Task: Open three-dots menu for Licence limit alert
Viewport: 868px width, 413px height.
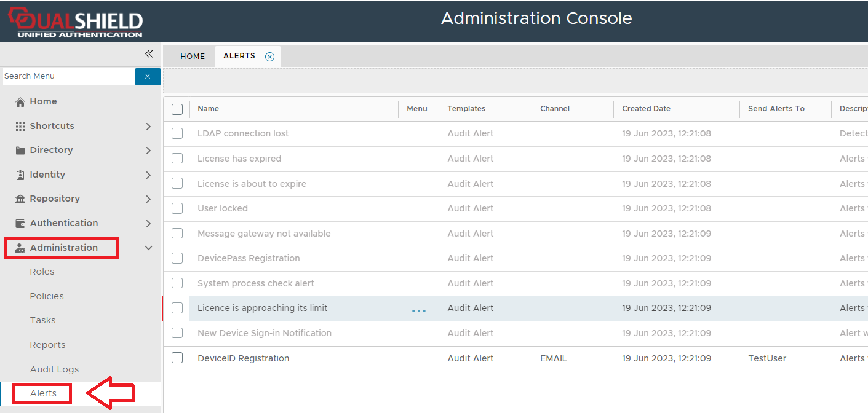Action: point(418,311)
